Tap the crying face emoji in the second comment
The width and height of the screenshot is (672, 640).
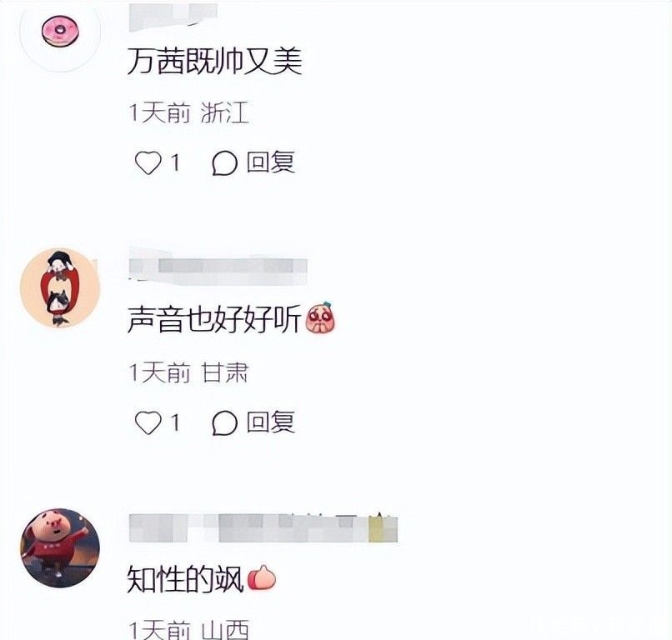[321, 317]
